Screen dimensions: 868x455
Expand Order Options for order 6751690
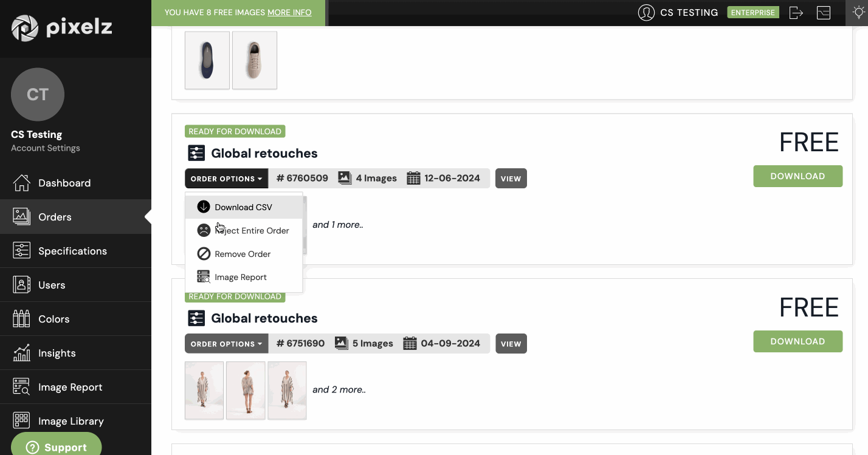tap(226, 344)
